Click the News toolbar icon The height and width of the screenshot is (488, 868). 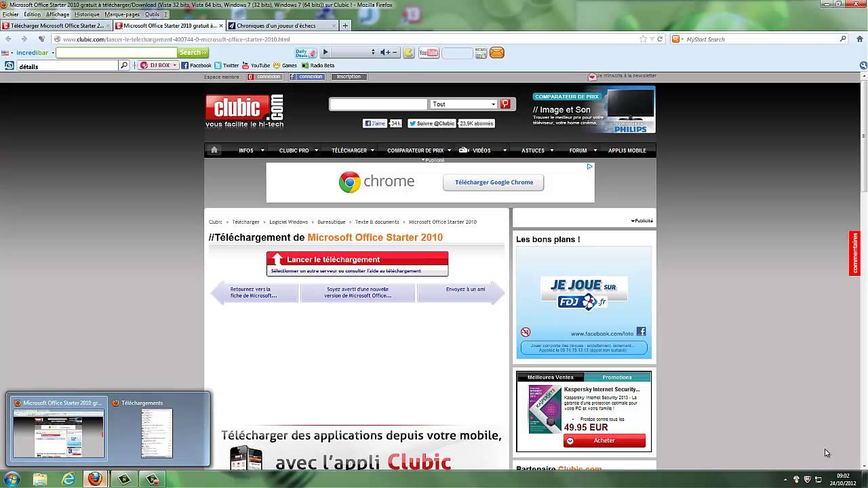tap(481, 53)
